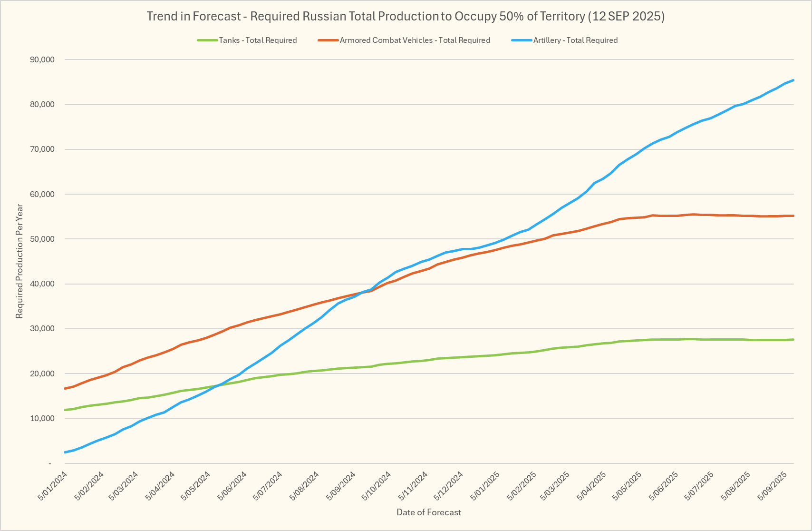This screenshot has height=531, width=812.
Task: Click the 50,000 y-axis tick label
Action: 42,239
